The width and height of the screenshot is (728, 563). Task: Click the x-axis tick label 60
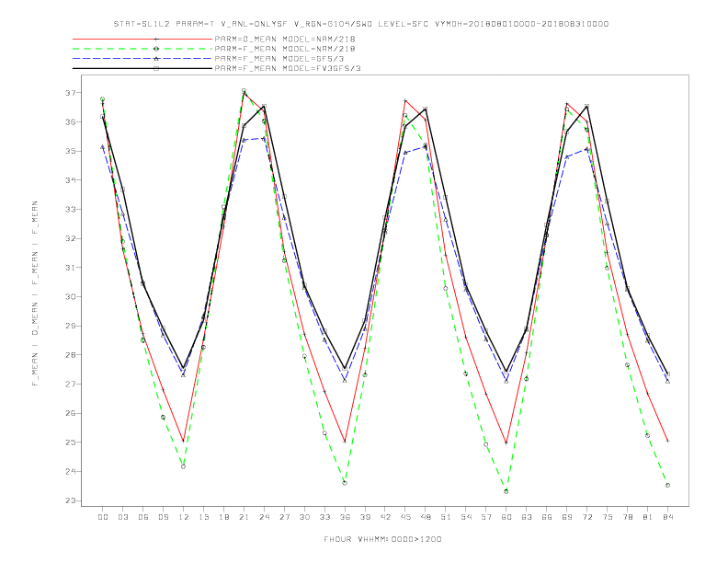click(506, 517)
